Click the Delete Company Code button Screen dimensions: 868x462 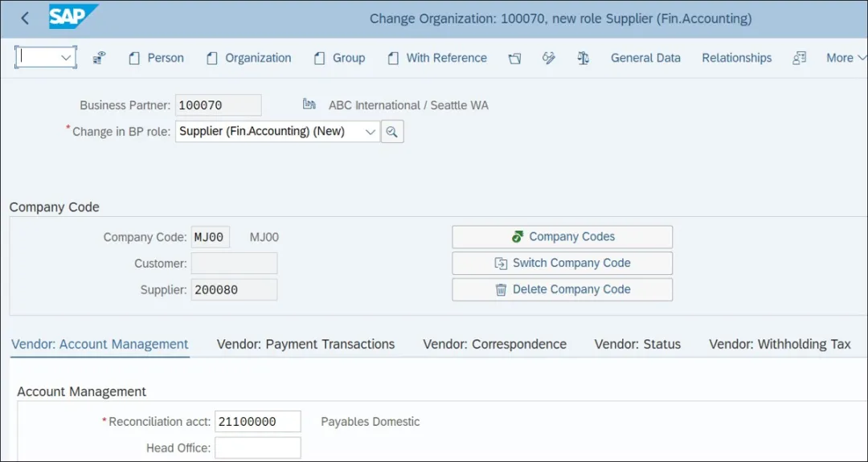(562, 289)
